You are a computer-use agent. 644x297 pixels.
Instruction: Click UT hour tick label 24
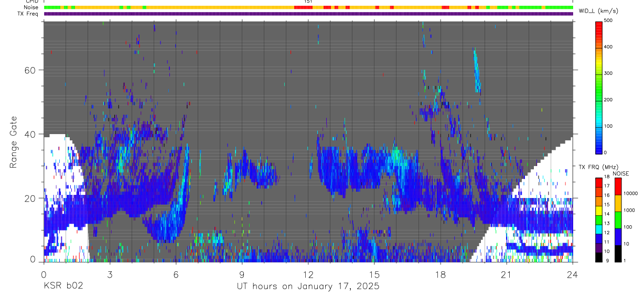pyautogui.click(x=573, y=274)
